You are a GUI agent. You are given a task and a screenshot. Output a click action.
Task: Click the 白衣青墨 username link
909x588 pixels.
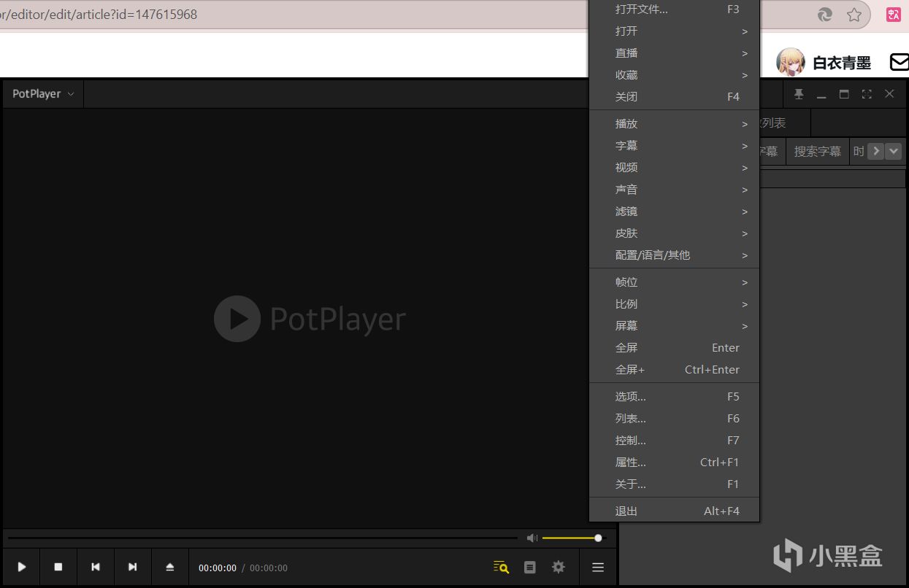tap(842, 63)
